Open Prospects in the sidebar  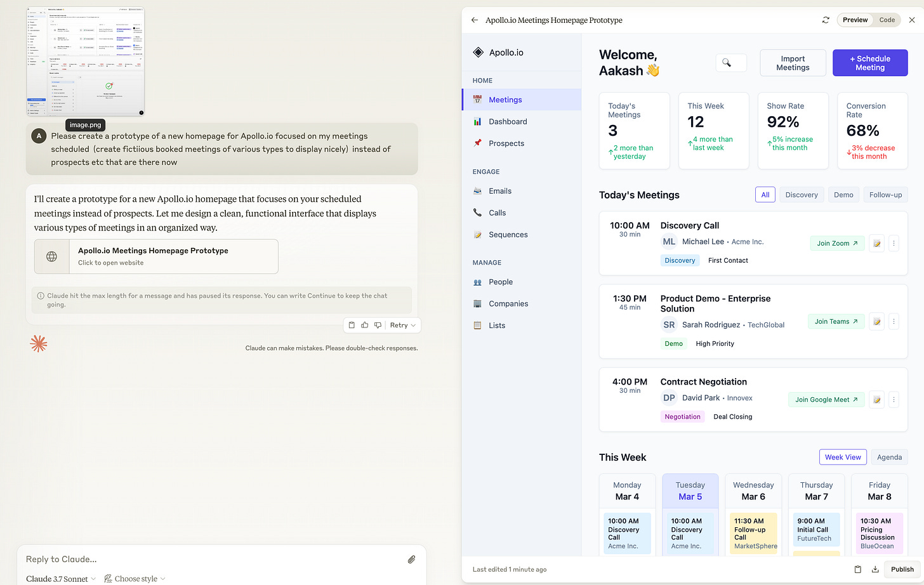coord(522,143)
